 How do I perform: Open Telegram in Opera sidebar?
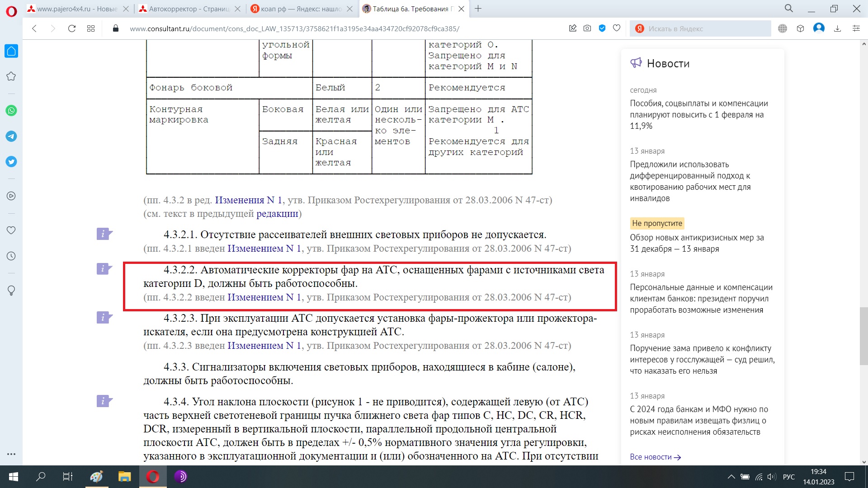11,136
